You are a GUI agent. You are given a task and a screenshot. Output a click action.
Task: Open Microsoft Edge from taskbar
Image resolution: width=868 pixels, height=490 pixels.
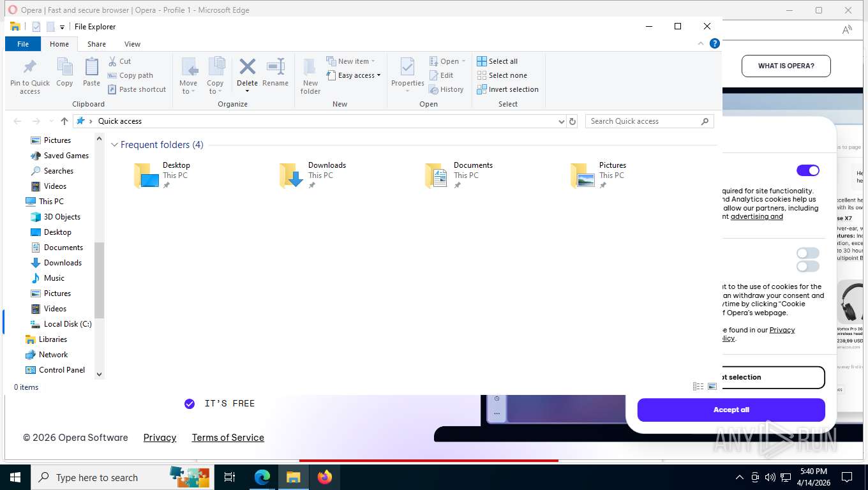262,477
